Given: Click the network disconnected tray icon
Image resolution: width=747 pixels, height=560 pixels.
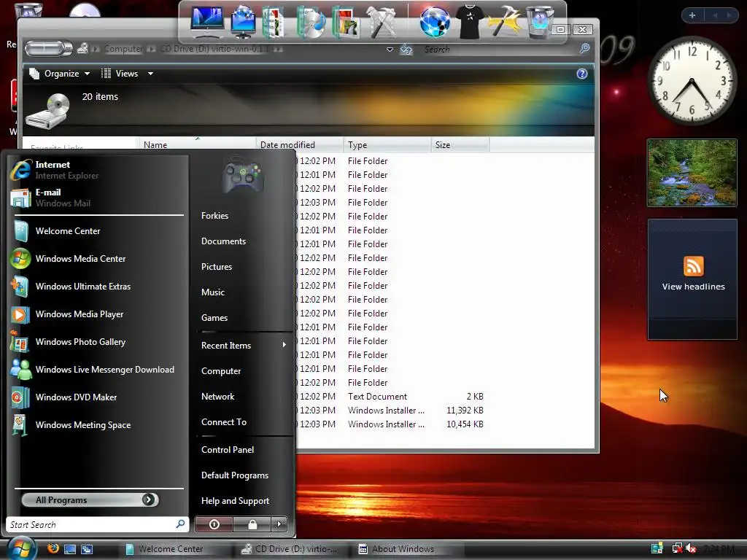Looking at the screenshot, I should coord(677,548).
